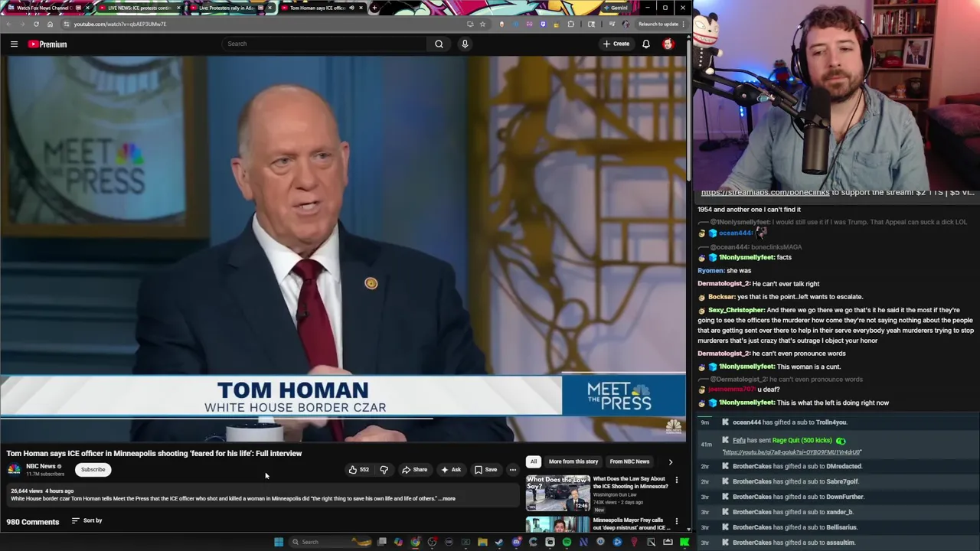Open the Minneapolis Mayor Frey video thumbnail
The image size is (980, 551).
pos(558,525)
